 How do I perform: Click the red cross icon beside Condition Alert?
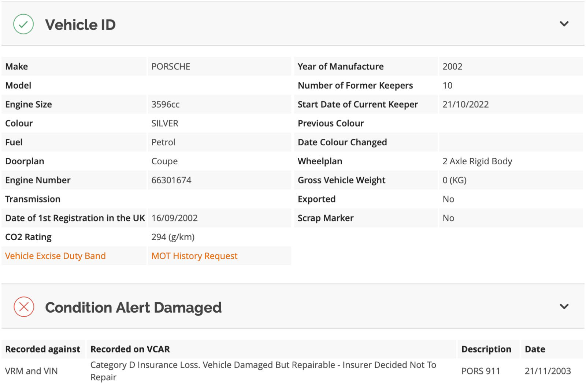(x=24, y=307)
